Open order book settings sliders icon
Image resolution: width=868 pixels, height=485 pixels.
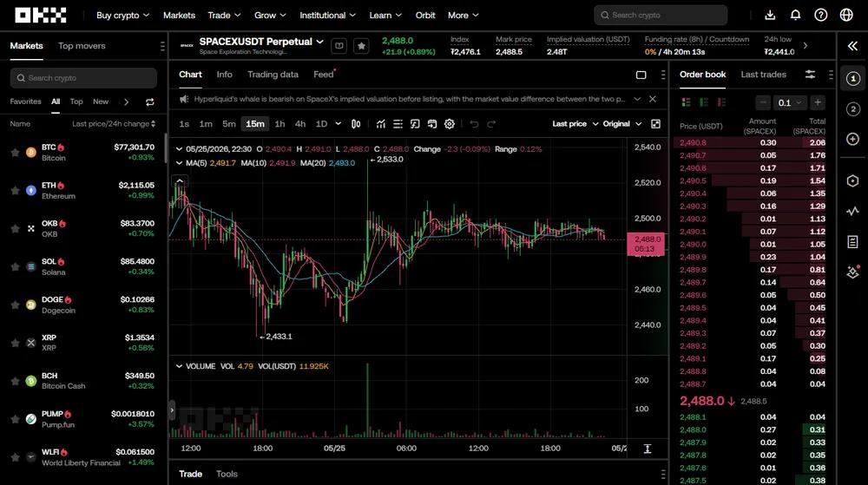tap(810, 75)
